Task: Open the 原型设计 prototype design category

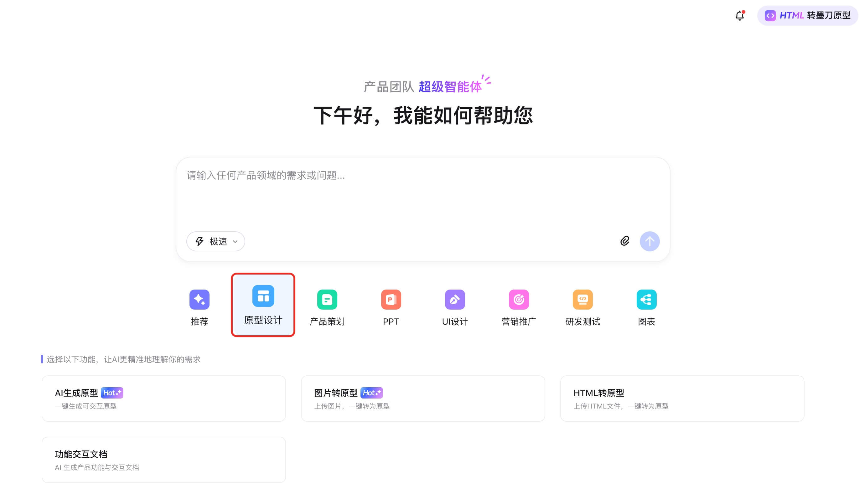Action: point(263,304)
